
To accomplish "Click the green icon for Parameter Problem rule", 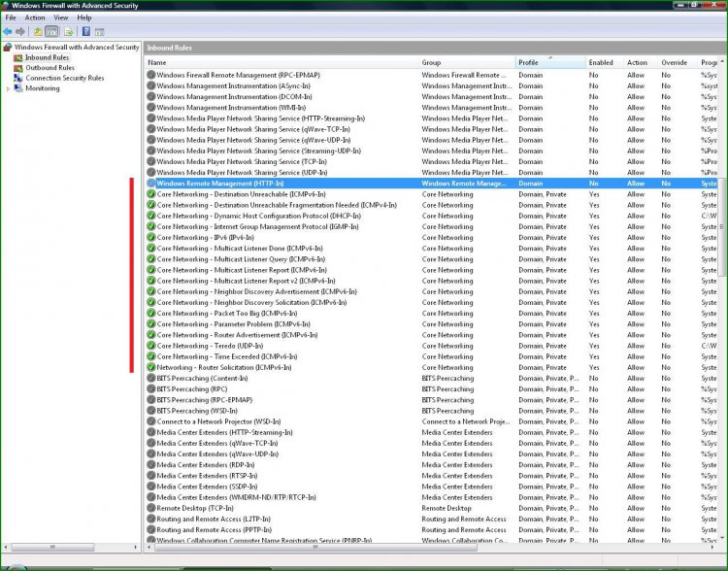I will (x=150, y=324).
